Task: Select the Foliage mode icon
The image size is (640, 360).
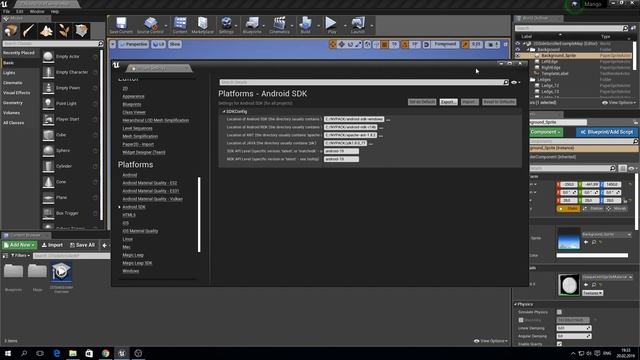Action: click(64, 31)
